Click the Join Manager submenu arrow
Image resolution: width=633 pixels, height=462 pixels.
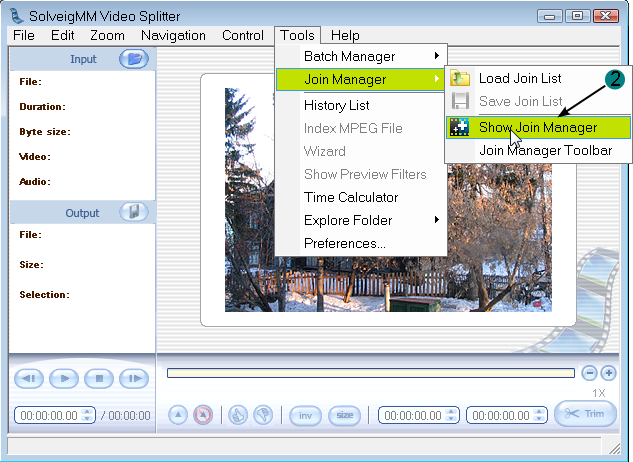437,79
